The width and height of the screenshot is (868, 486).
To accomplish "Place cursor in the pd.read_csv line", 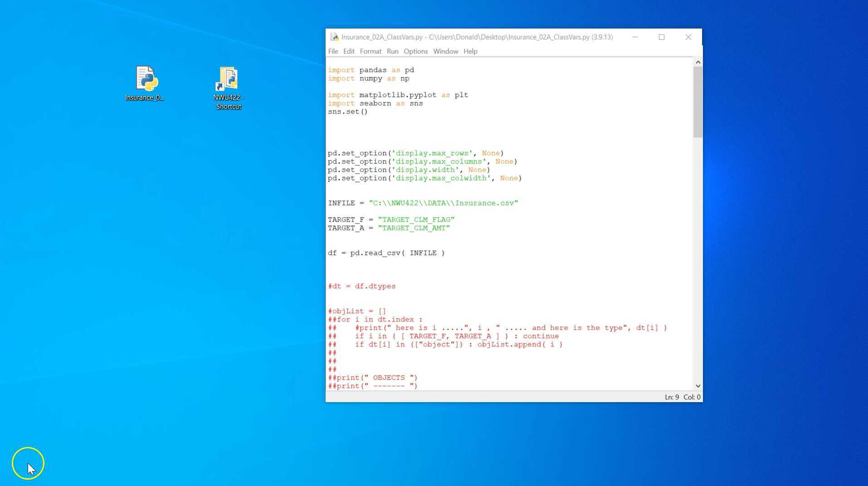I will 386,253.
